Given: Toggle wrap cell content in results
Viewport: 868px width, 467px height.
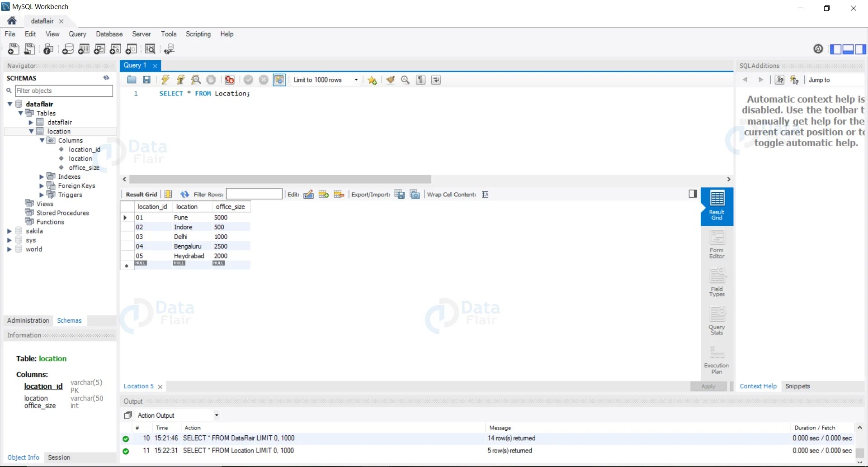Looking at the screenshot, I should pyautogui.click(x=485, y=195).
